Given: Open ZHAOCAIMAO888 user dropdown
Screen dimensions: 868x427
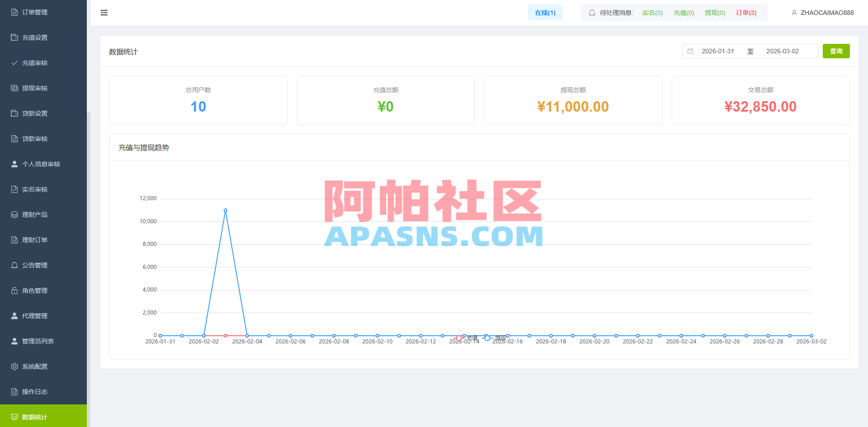Looking at the screenshot, I should 823,13.
